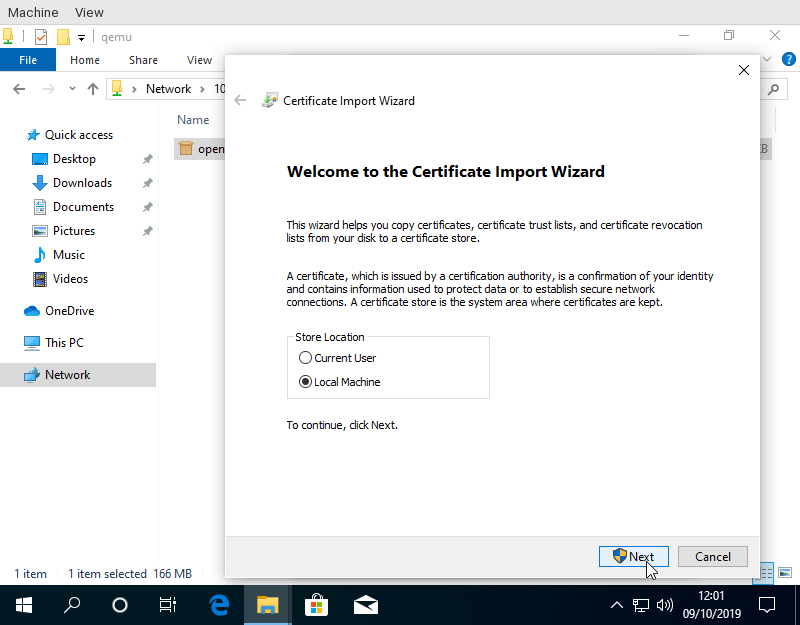800x625 pixels.
Task: Open the File tab in Explorer
Action: [28, 60]
